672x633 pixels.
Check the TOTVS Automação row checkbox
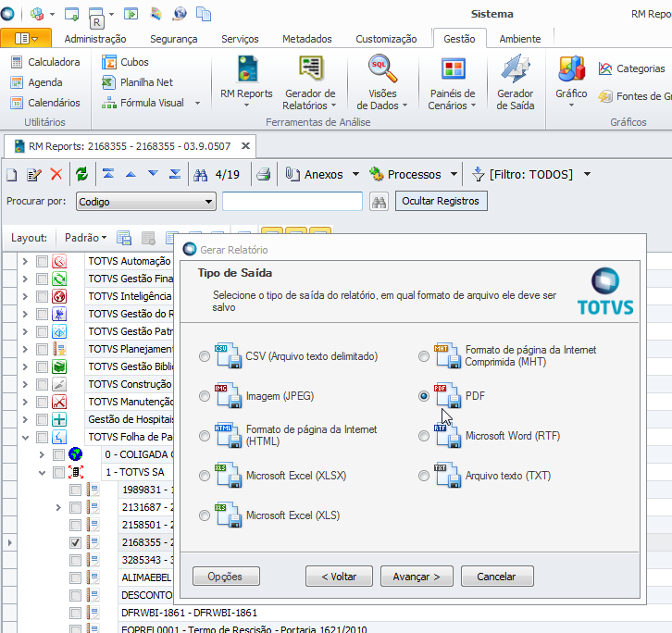point(42,261)
